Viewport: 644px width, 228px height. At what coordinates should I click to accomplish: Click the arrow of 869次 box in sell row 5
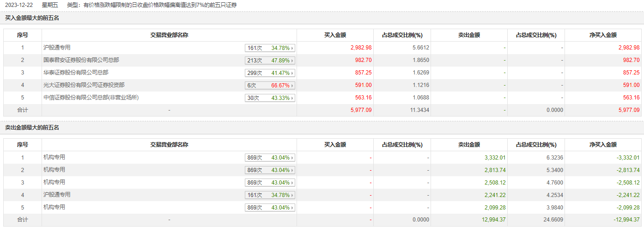pos(292,208)
